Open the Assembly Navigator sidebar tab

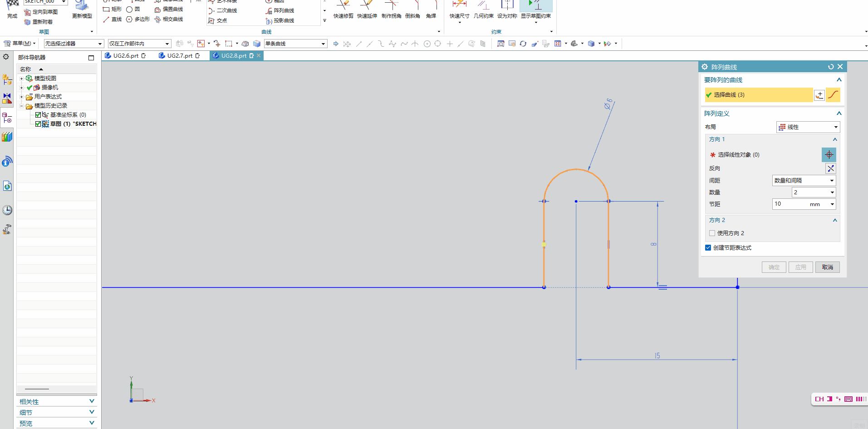click(7, 80)
